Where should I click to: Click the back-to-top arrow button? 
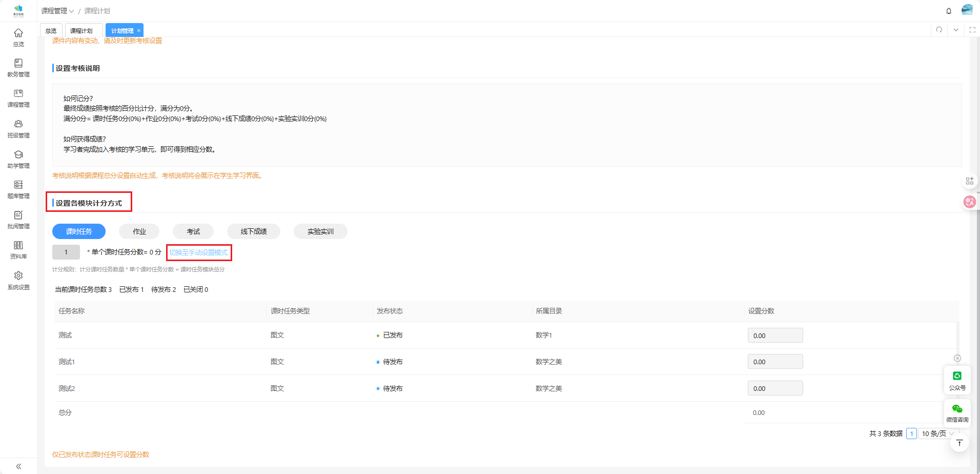[959, 443]
